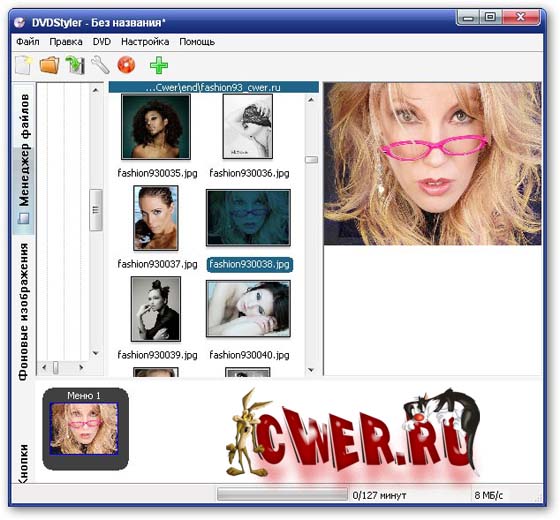560x520 pixels.
Task: Click the folder tree scroll right arrow
Action: pyautogui.click(x=81, y=367)
